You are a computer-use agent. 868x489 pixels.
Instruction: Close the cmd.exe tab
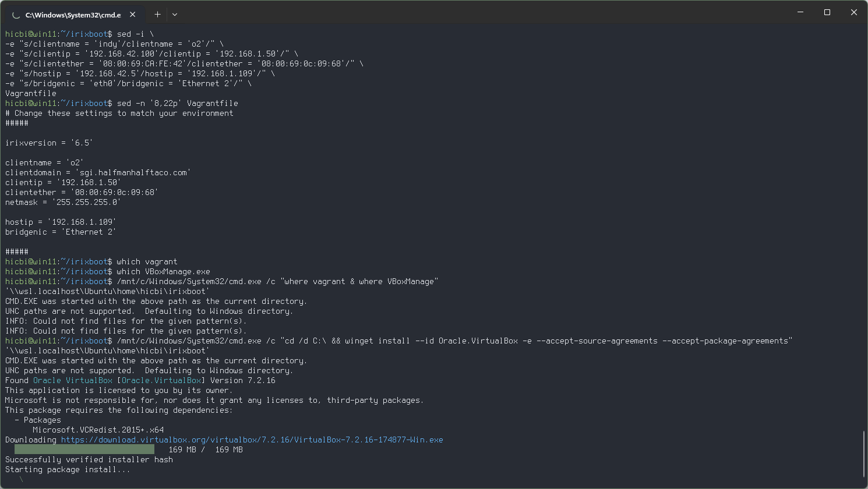point(133,14)
